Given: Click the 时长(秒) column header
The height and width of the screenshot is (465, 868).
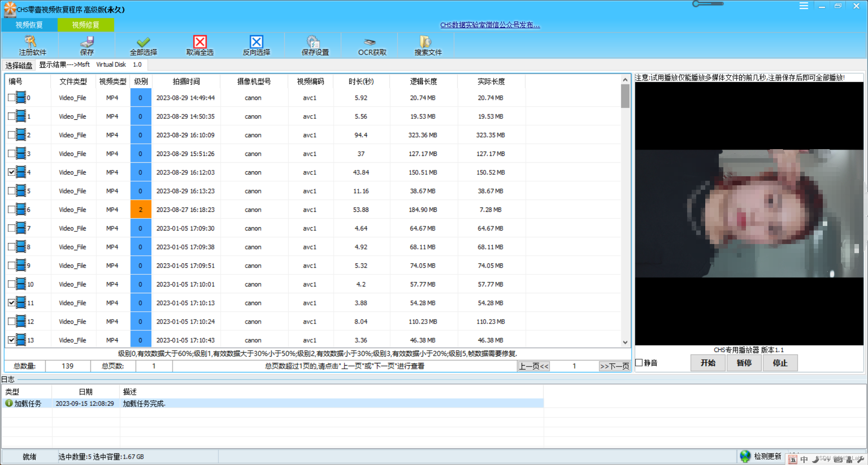Looking at the screenshot, I should click(361, 81).
